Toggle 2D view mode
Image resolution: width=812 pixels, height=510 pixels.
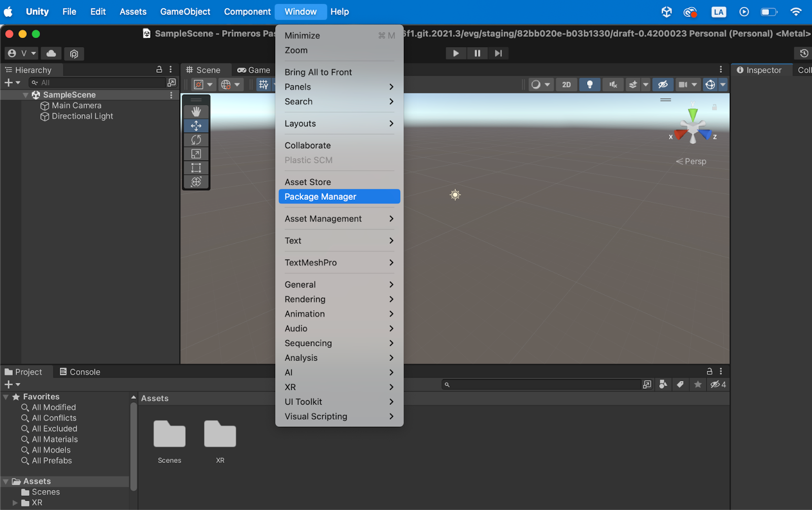tap(566, 85)
